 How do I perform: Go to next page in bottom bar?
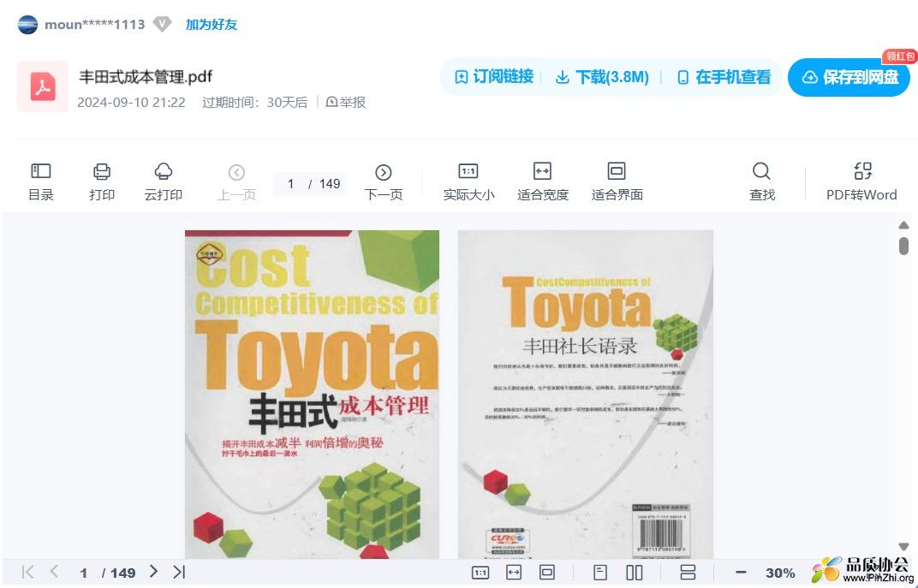click(153, 572)
